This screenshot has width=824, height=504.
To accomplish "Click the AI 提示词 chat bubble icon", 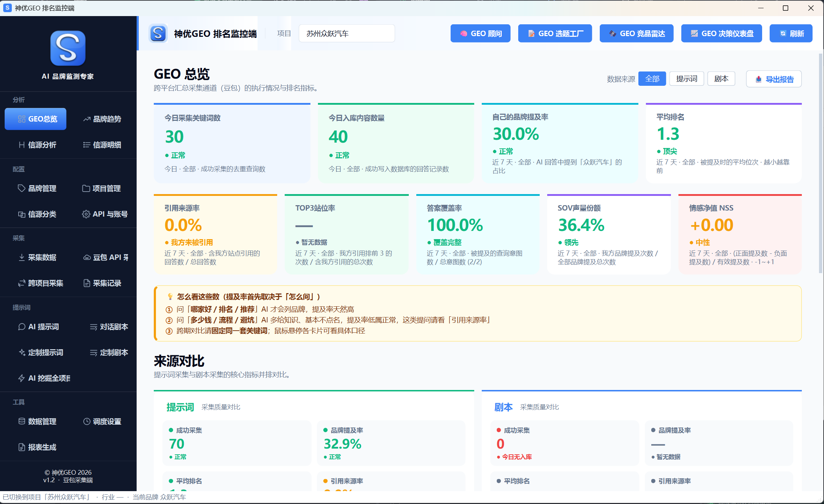I will (21, 327).
